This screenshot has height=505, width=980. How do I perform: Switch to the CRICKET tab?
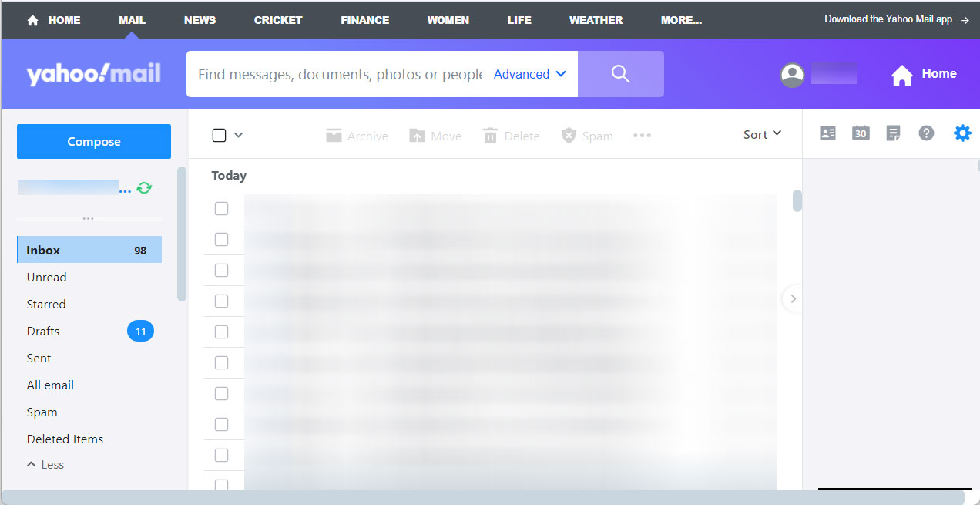pyautogui.click(x=278, y=20)
